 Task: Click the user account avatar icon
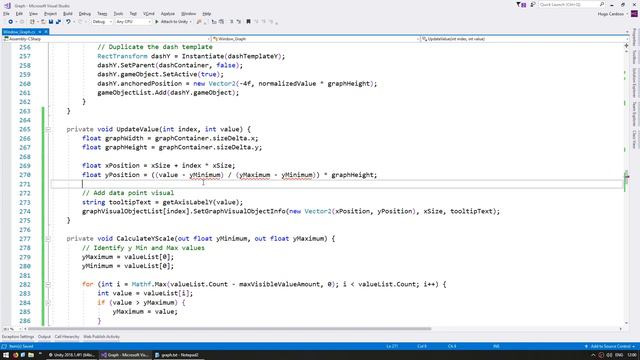tap(634, 14)
